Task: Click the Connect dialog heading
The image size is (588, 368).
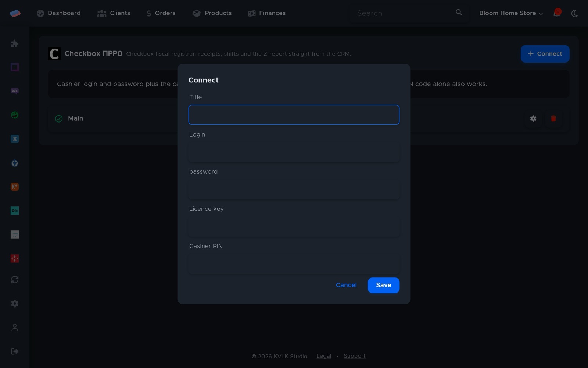Action: [204, 80]
